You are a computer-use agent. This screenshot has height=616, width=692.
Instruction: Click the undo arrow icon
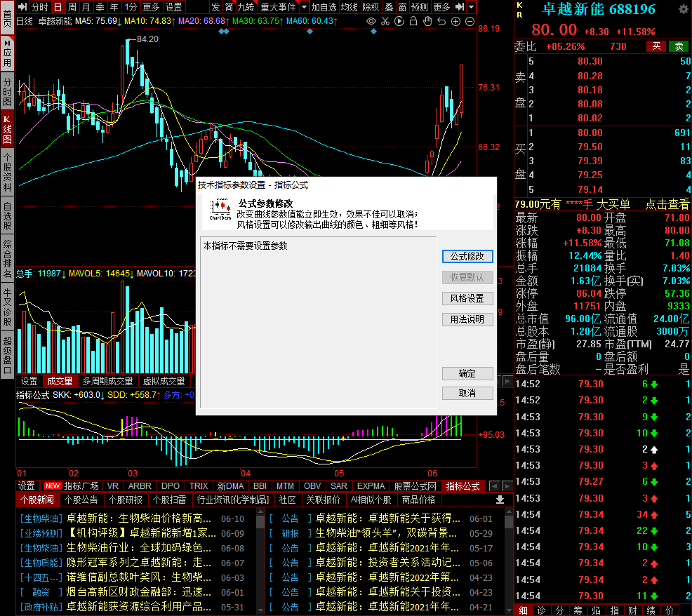point(441,21)
